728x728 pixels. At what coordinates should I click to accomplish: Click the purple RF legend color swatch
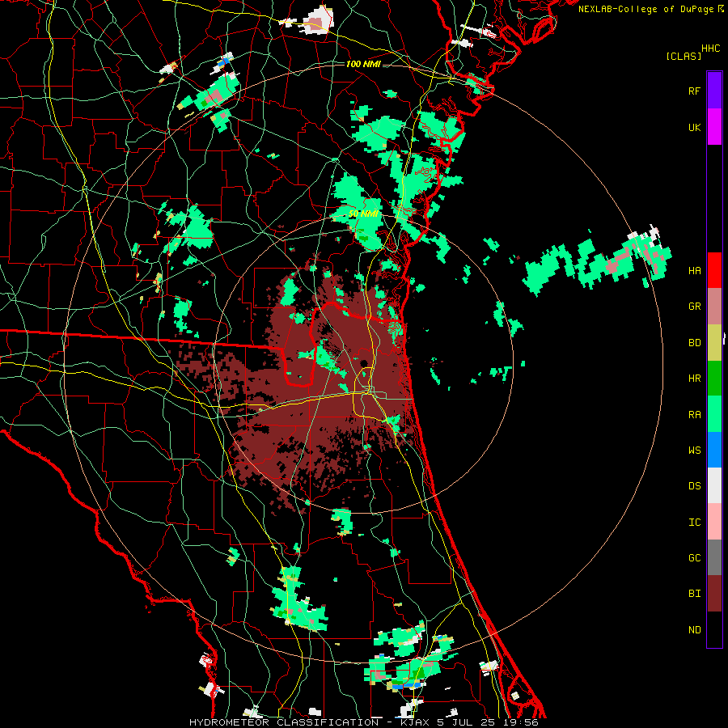pos(714,91)
